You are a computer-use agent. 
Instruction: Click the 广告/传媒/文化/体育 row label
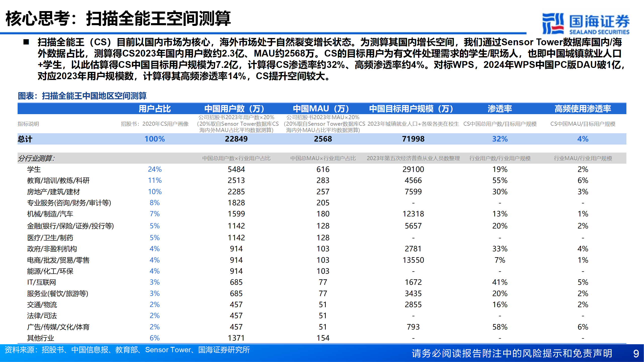coord(58,327)
